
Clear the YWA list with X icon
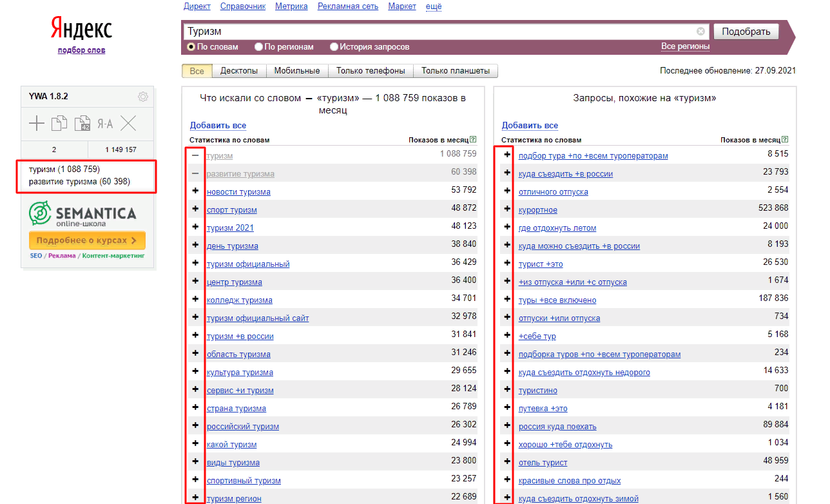tap(128, 123)
